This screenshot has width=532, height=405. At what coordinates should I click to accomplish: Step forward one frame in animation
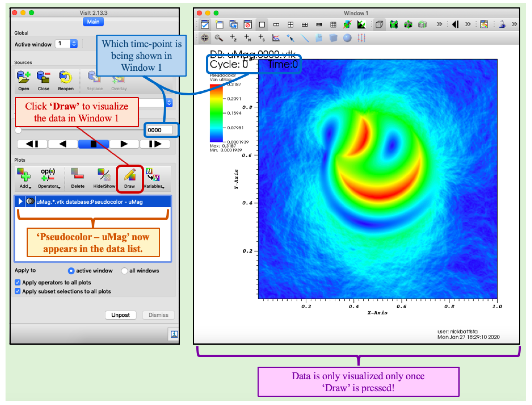[155, 144]
